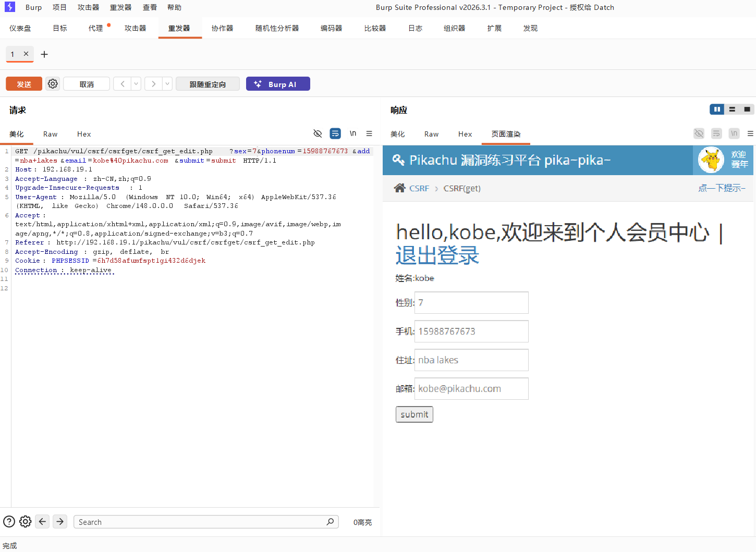The height and width of the screenshot is (552, 756).
Task: Select response 美化 view tab
Action: point(398,134)
